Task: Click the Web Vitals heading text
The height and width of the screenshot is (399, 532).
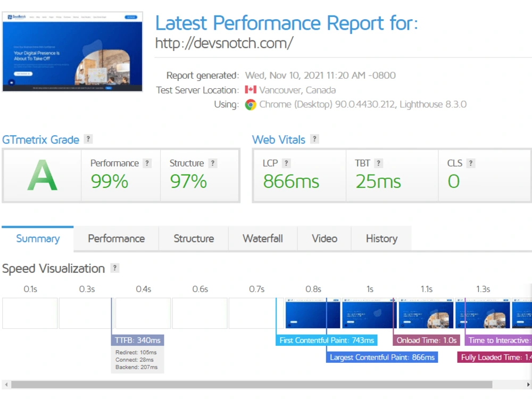Action: coord(279,139)
